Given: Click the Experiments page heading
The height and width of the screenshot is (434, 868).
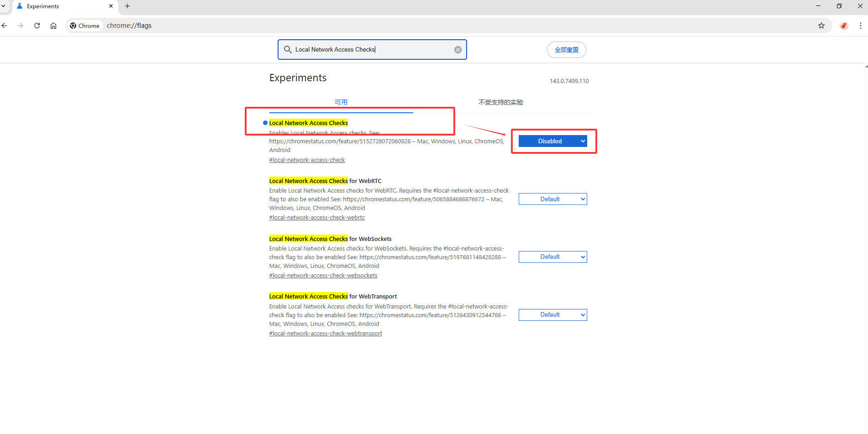Looking at the screenshot, I should [298, 78].
